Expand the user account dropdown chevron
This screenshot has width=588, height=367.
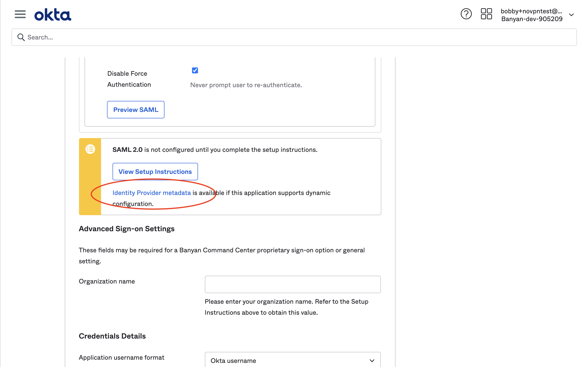[x=571, y=15]
